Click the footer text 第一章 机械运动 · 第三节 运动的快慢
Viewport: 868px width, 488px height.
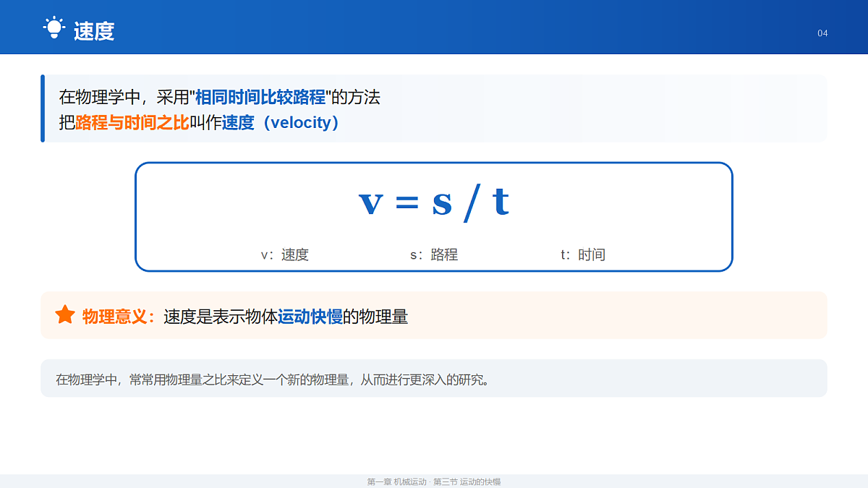pyautogui.click(x=434, y=481)
